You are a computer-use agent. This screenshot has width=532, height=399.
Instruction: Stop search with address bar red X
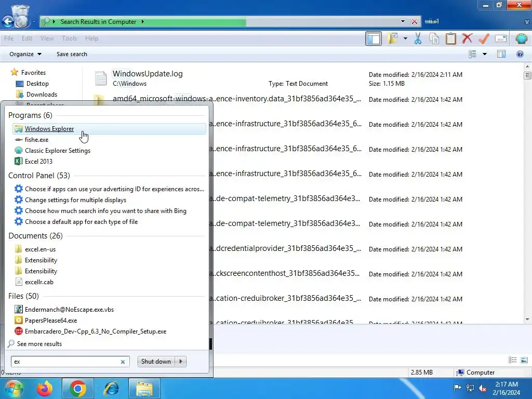click(x=414, y=21)
